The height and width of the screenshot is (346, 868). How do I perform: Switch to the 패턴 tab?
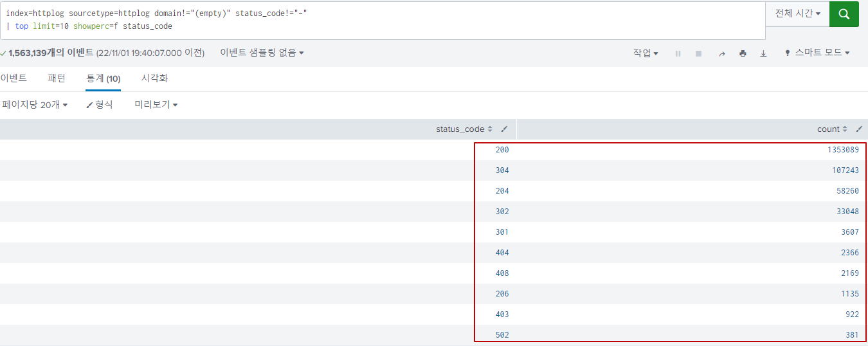click(57, 78)
